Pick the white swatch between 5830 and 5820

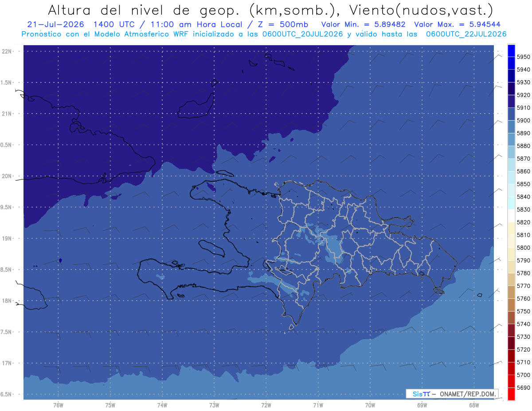(511, 216)
